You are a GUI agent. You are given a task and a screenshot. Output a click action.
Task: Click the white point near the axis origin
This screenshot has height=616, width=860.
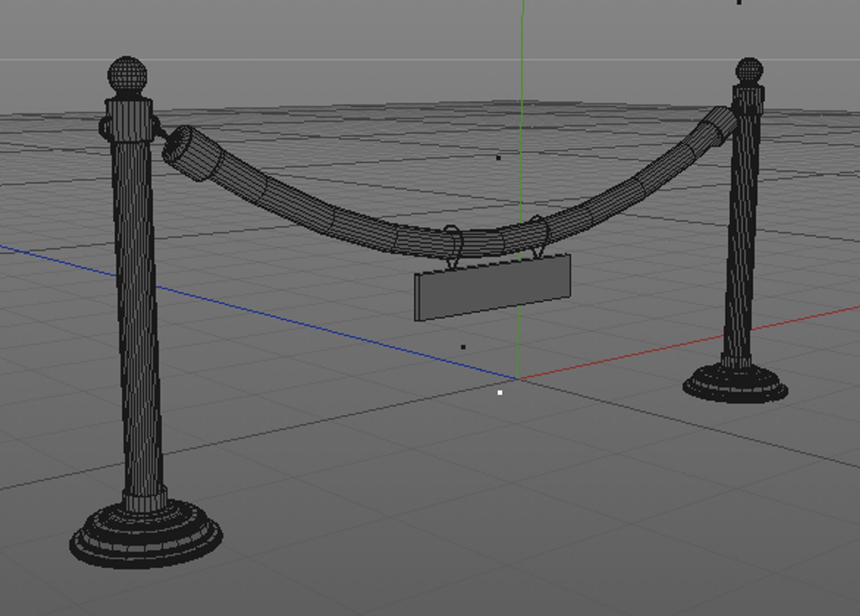(500, 392)
